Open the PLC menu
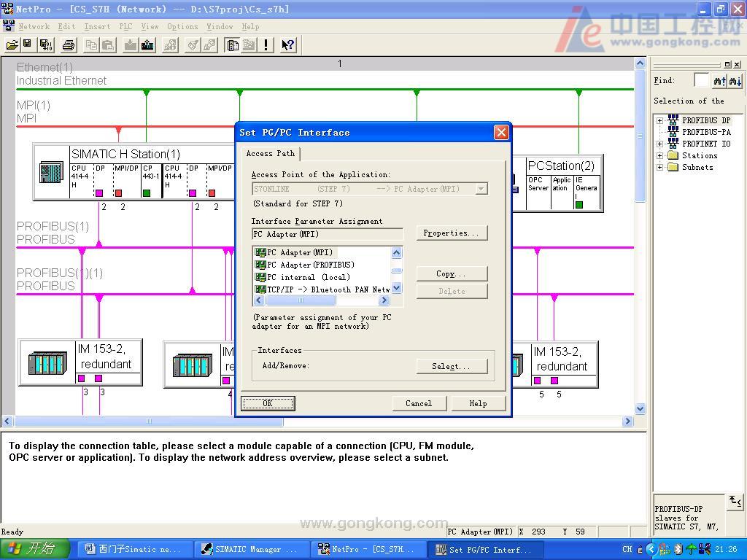This screenshot has width=747, height=560. (125, 27)
